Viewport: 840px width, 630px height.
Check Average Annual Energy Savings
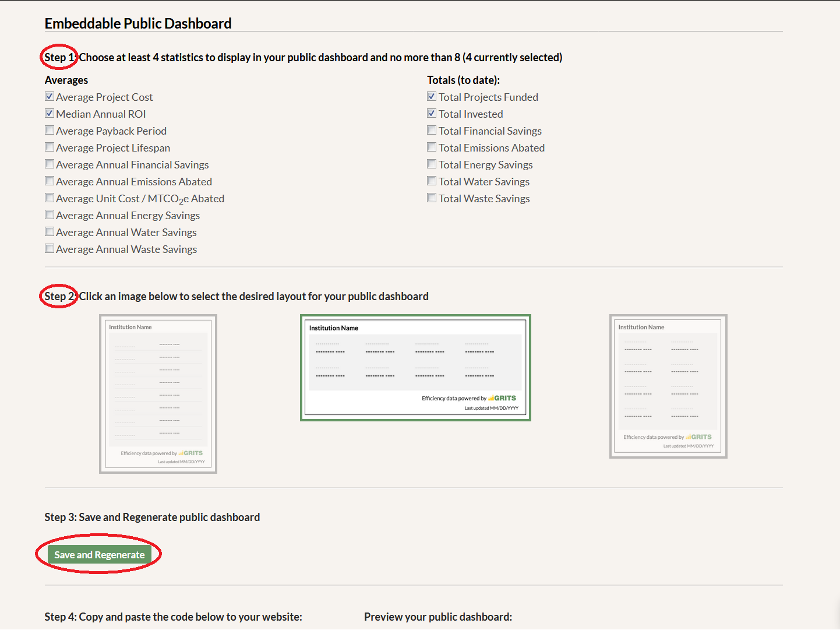pos(50,215)
